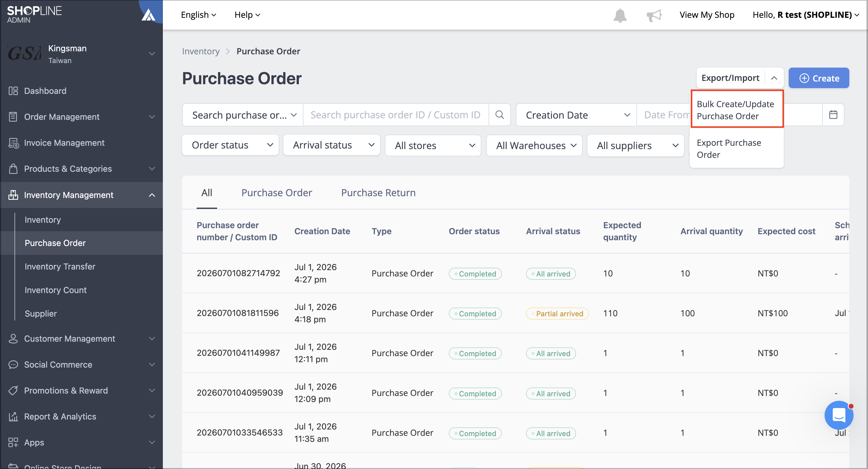
Task: Click the Products & Categories bag icon
Action: 13,169
